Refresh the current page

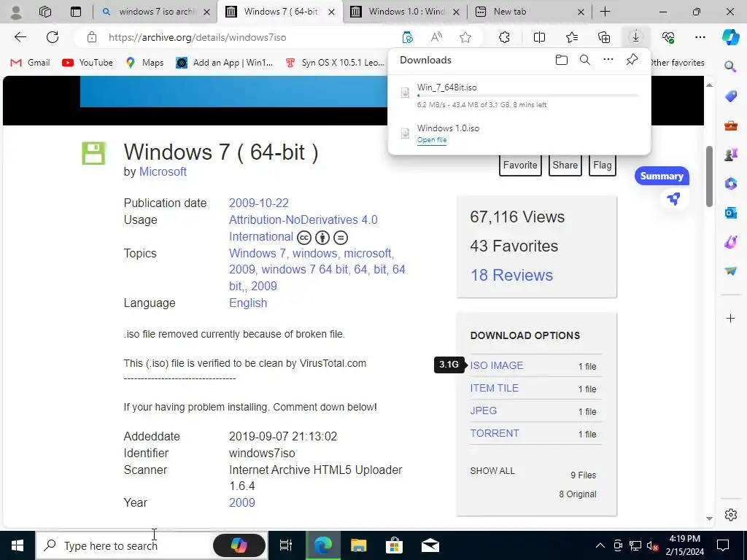pos(53,37)
